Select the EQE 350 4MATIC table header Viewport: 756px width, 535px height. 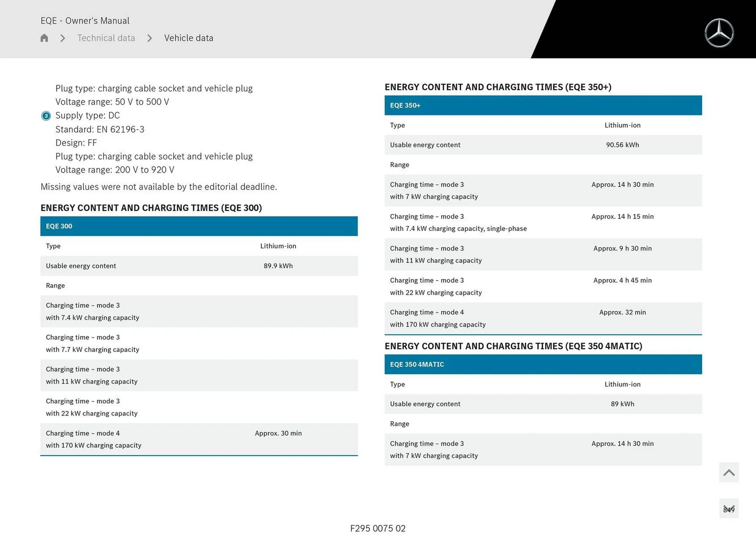(x=543, y=364)
